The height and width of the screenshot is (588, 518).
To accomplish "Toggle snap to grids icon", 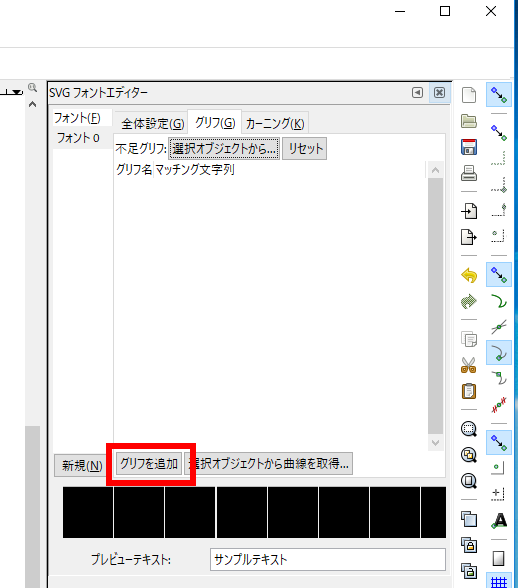I will [x=499, y=580].
